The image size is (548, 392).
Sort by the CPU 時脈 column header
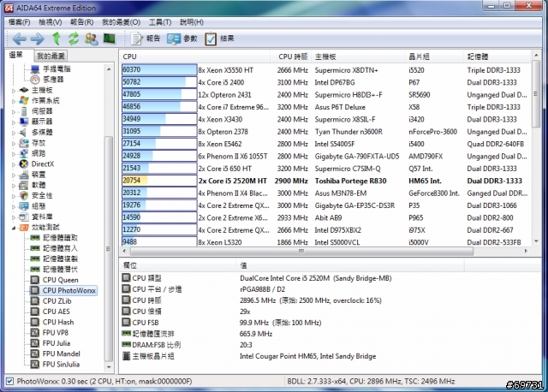[290, 56]
